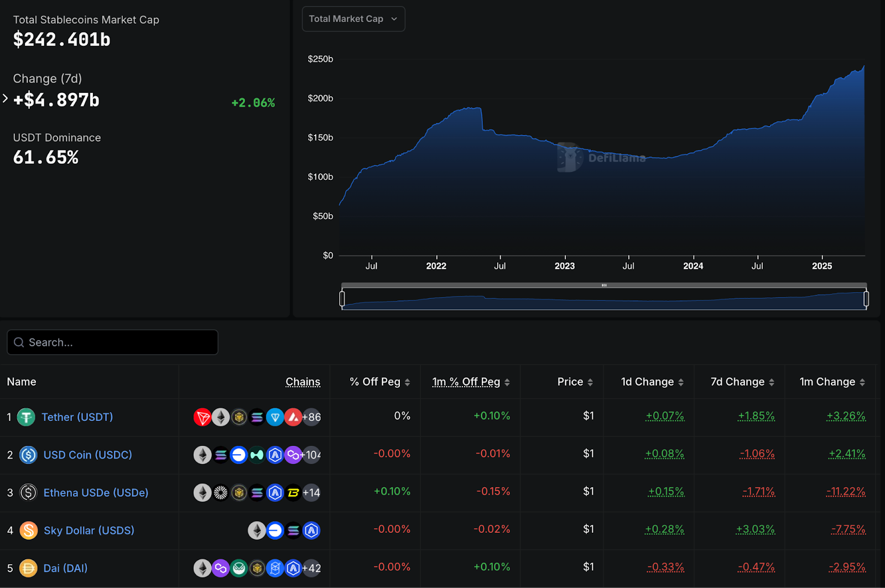Click USD Coin's 7d Change value -1.06%
Viewport: 885px width, 588px height.
pos(757,454)
